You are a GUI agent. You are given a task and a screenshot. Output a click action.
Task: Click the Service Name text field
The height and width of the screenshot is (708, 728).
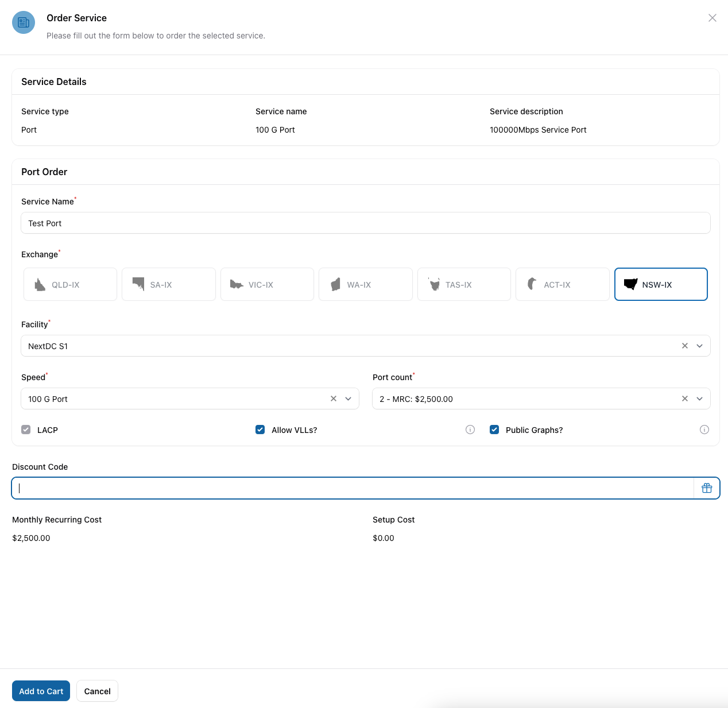[x=365, y=223]
